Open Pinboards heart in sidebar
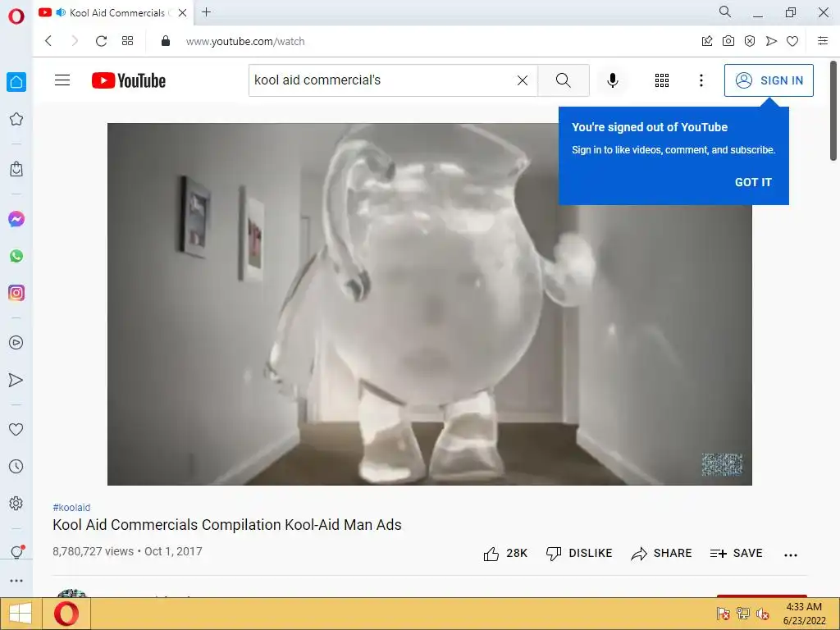Viewport: 840px width, 630px height. [x=16, y=429]
